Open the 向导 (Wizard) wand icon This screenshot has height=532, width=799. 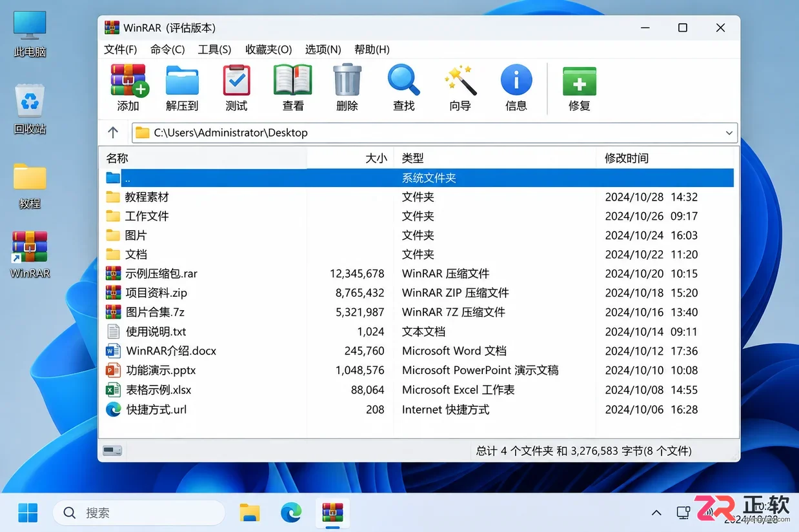(x=460, y=81)
